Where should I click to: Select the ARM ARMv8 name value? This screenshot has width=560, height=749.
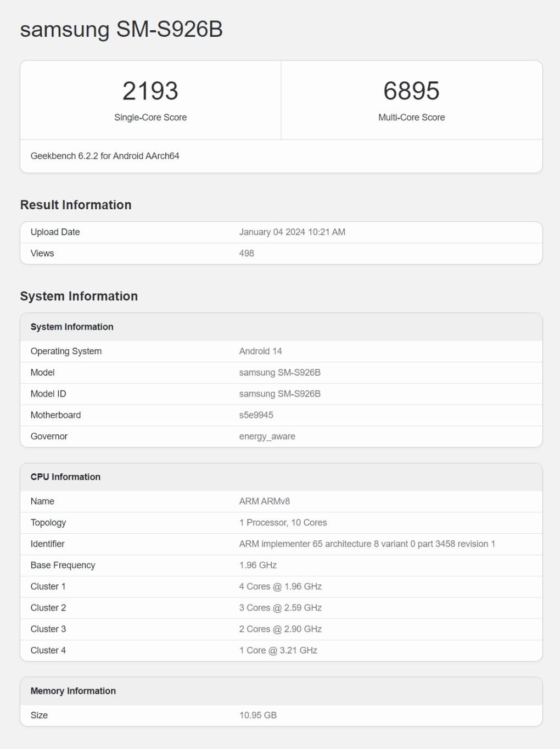tap(265, 501)
